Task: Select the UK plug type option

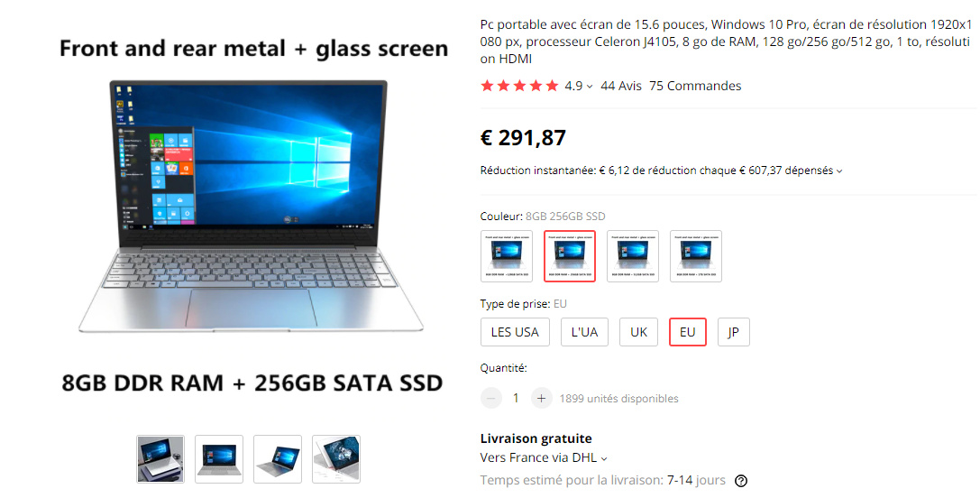Action: (x=638, y=332)
